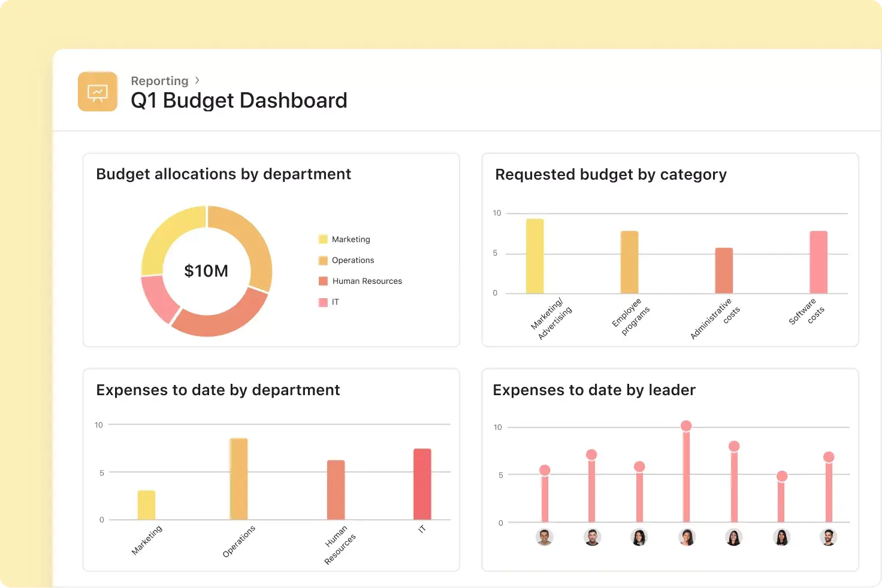Click the Operations legend swatch
882x588 pixels.
coord(323,260)
